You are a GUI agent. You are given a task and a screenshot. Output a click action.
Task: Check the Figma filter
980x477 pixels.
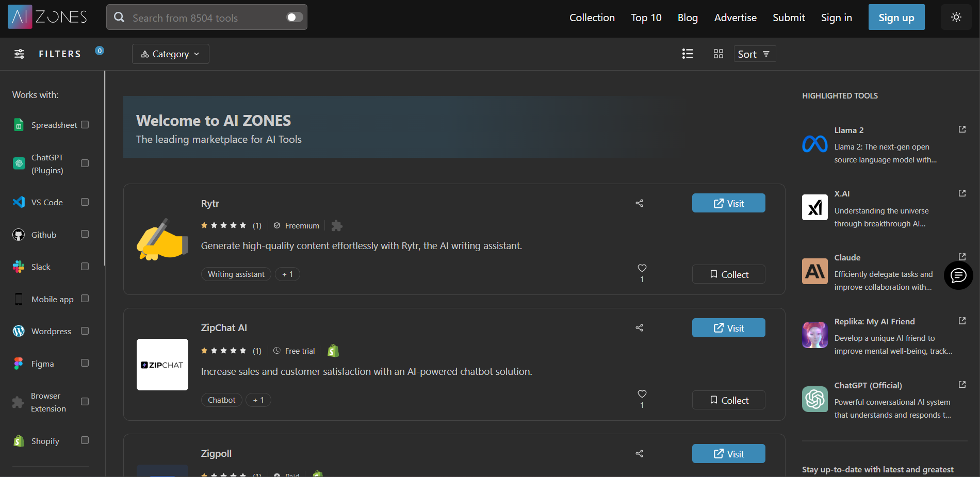coord(85,363)
